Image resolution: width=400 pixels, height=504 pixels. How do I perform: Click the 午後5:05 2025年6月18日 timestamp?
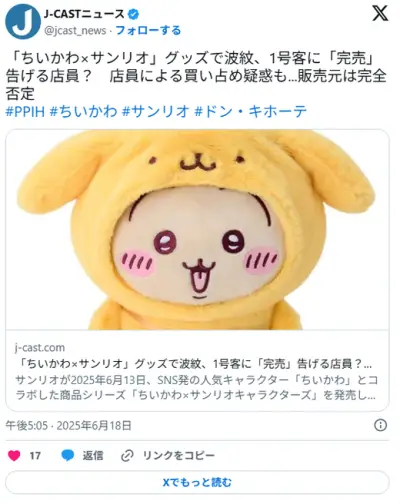click(x=69, y=426)
